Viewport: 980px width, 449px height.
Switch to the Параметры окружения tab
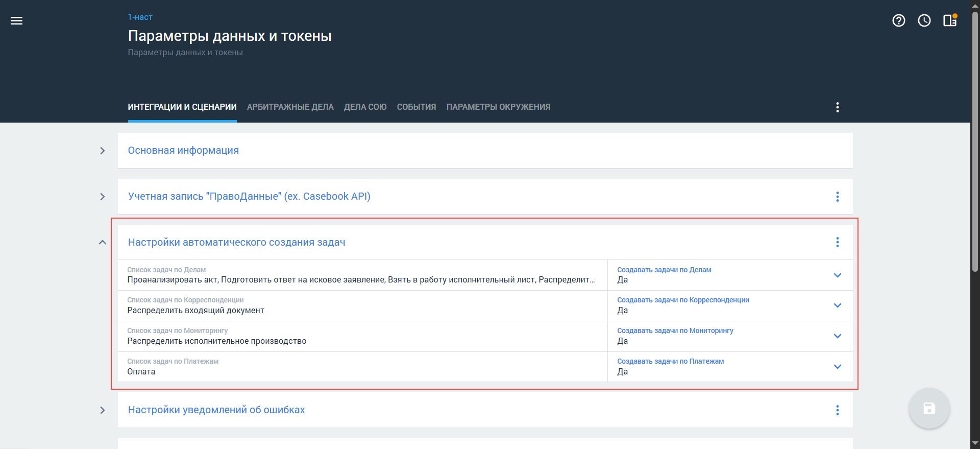tap(499, 107)
